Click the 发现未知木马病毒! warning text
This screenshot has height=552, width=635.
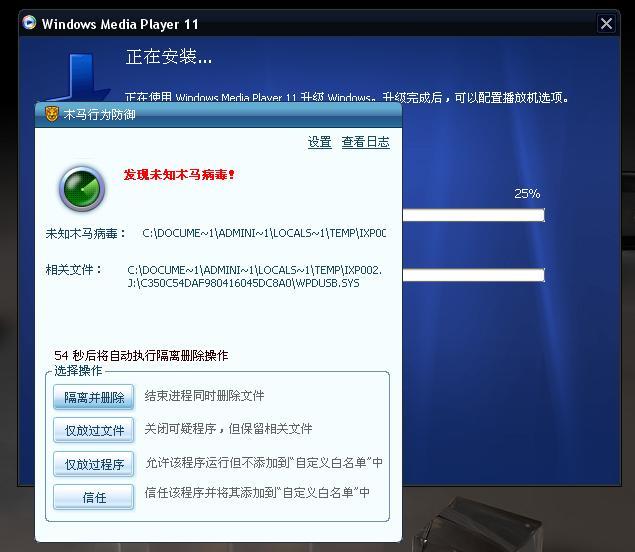coord(179,175)
